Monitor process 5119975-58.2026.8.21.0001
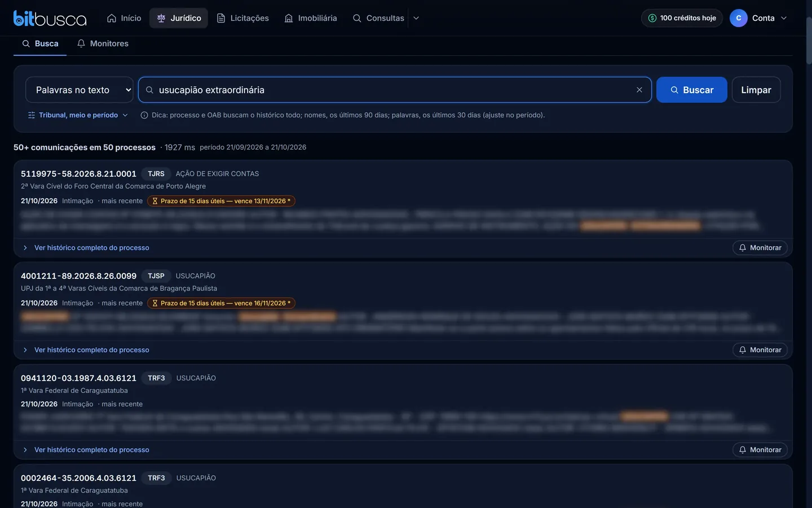812x508 pixels. click(x=760, y=248)
